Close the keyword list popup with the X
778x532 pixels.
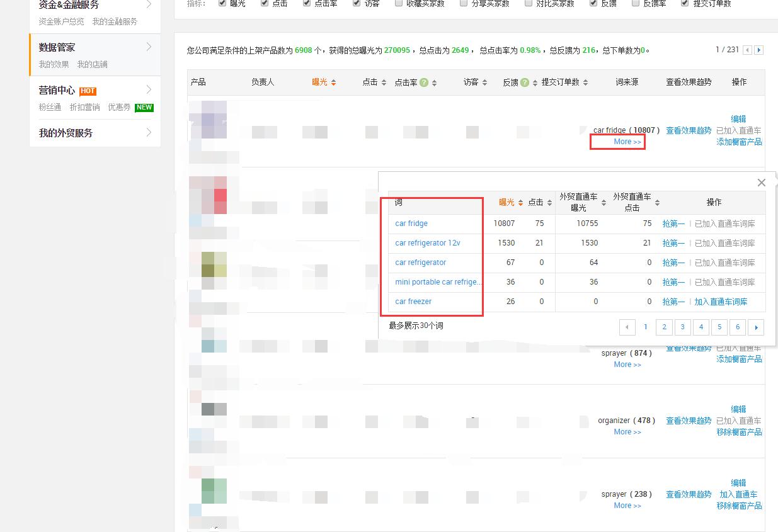(762, 183)
